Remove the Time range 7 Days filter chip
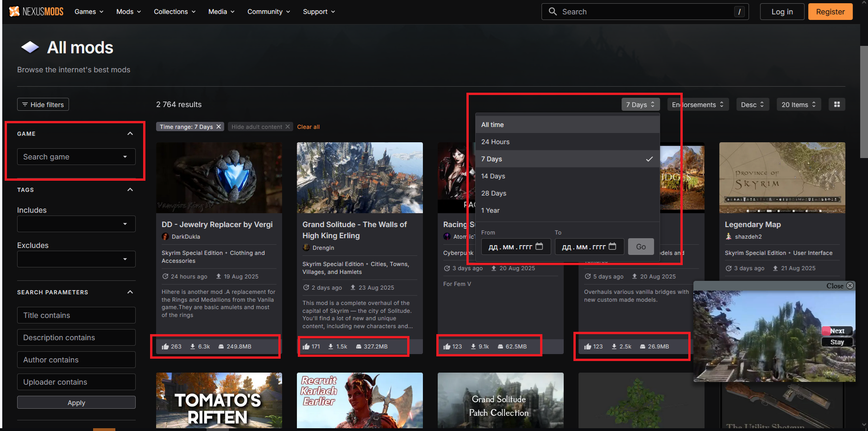The width and height of the screenshot is (868, 431). 219,127
